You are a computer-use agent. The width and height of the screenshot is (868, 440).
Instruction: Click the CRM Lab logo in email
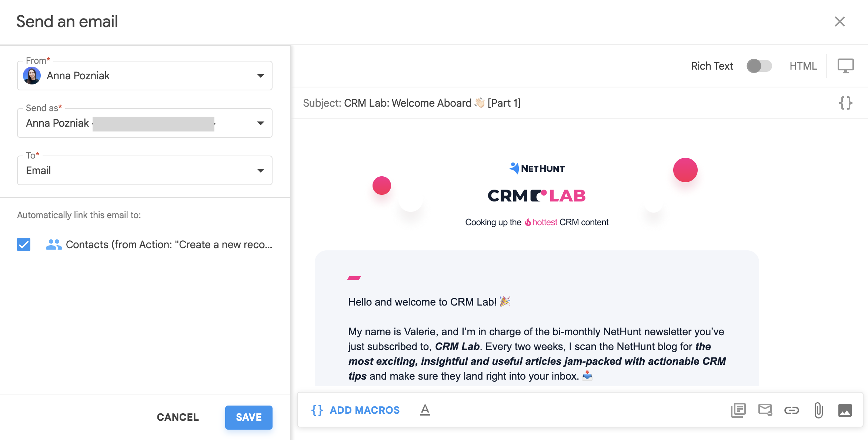click(537, 196)
